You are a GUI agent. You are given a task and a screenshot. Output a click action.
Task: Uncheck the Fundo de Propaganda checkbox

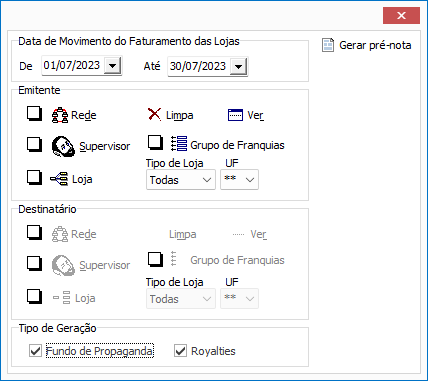pyautogui.click(x=35, y=351)
